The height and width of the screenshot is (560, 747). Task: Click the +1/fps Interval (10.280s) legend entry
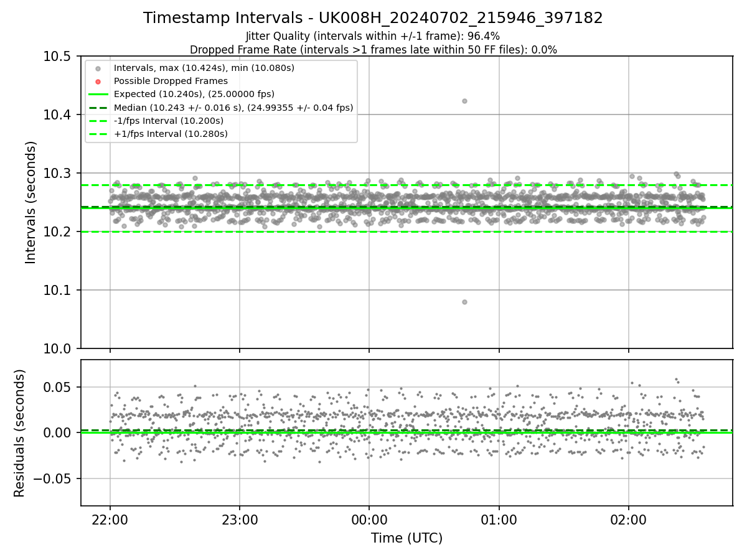coord(171,134)
